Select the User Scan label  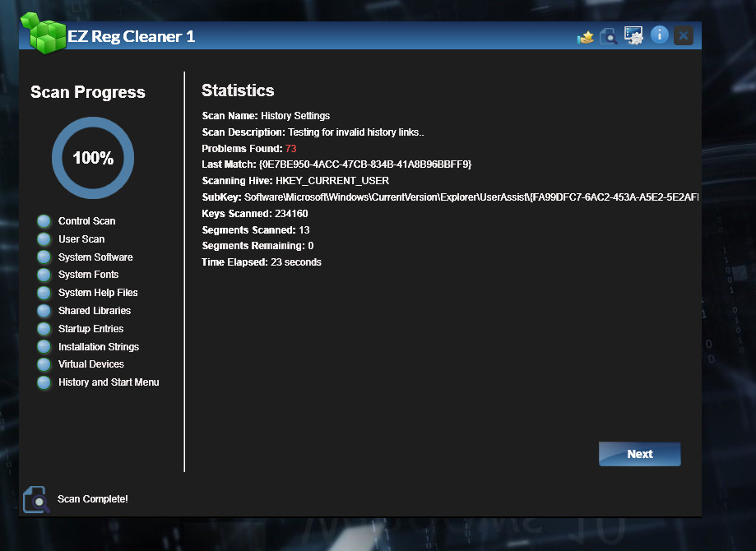(81, 239)
